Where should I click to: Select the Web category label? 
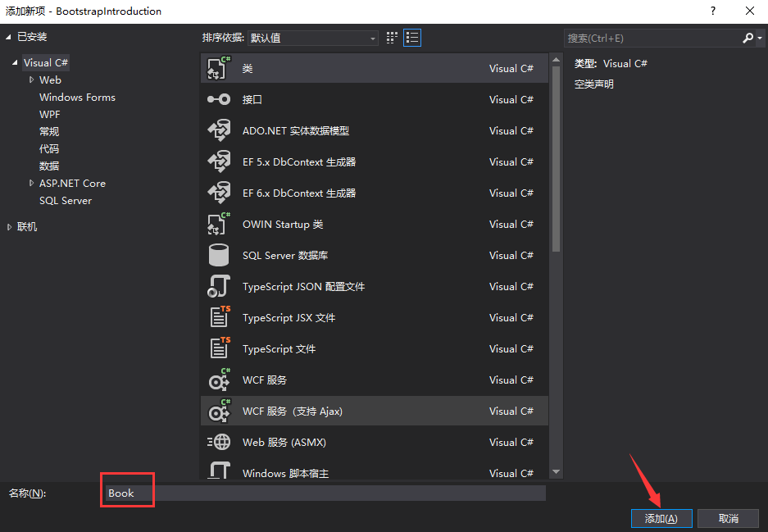[50, 80]
